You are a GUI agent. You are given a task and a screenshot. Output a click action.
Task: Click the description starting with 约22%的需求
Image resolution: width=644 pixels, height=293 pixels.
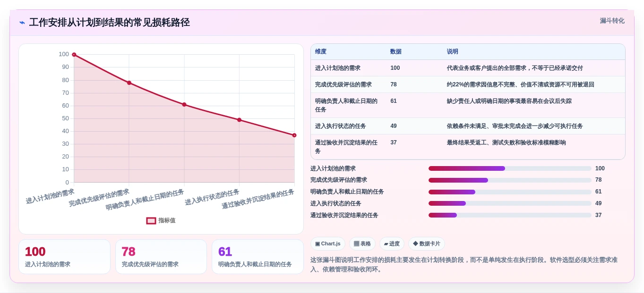click(521, 84)
